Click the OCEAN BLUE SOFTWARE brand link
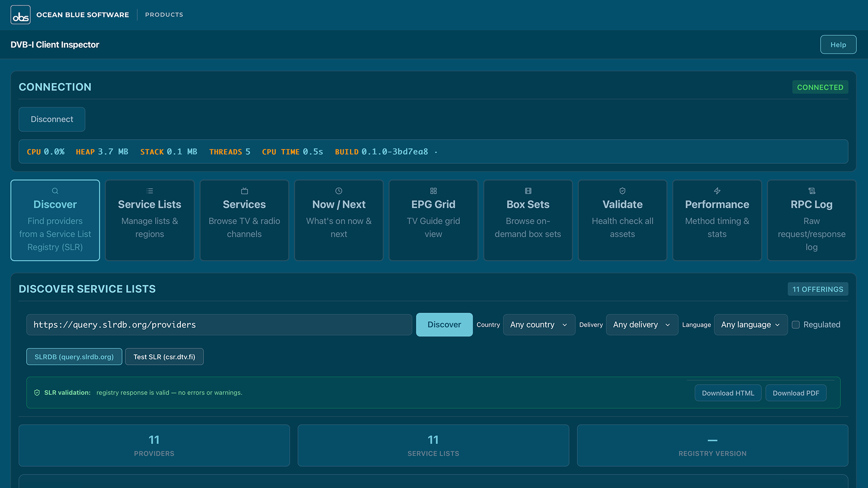Image resolution: width=868 pixels, height=488 pixels. (x=83, y=15)
